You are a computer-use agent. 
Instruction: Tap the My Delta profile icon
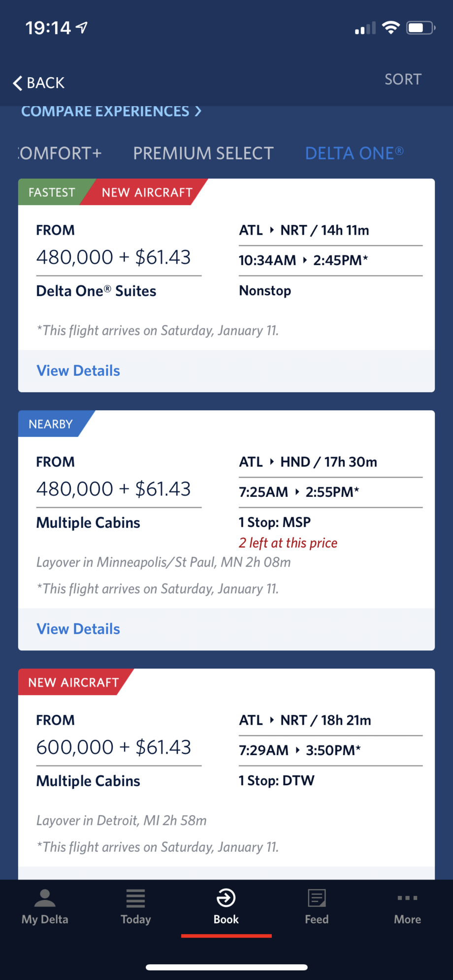tap(45, 898)
